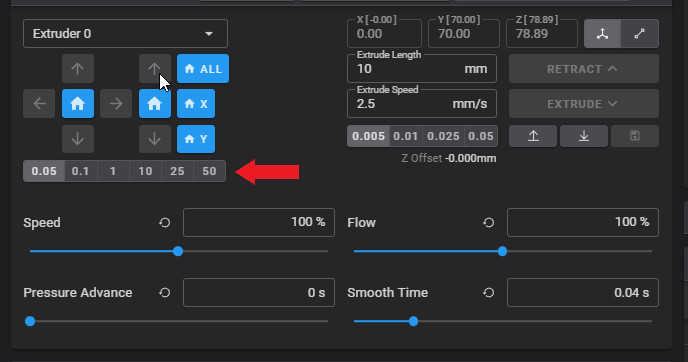
Task: Click the Z axis home icon
Action: 155,104
